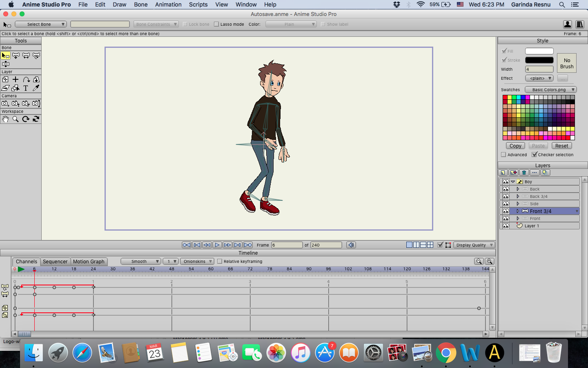This screenshot has height=368, width=588.
Task: Select the Zoom Workspace magnifier tool
Action: point(16,119)
